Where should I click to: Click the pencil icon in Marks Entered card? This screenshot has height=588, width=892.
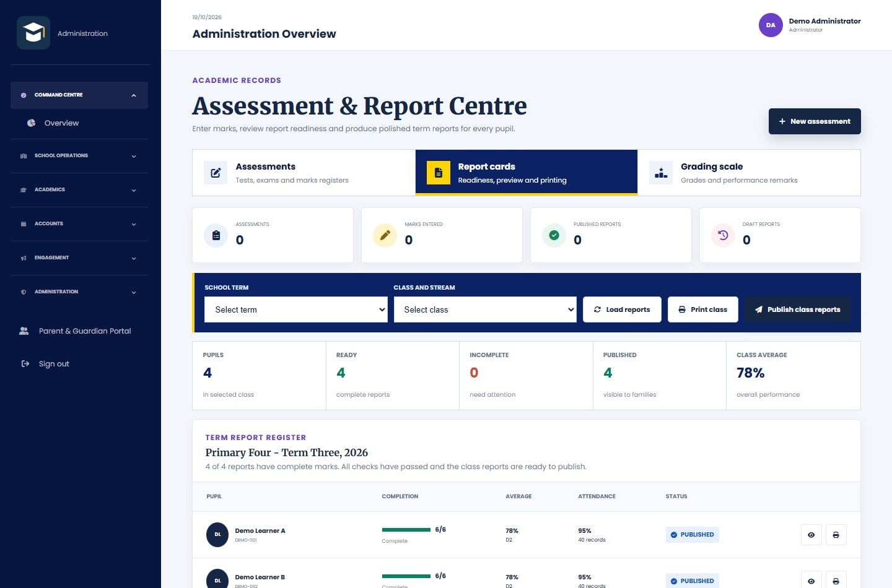tap(385, 235)
